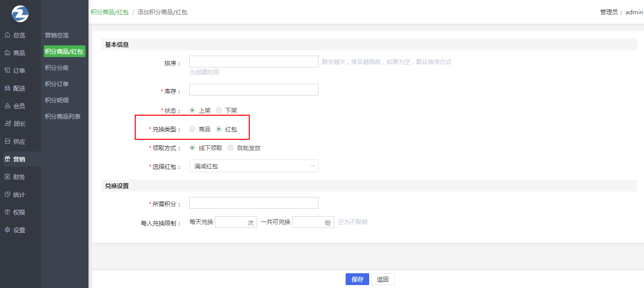Image resolution: width=644 pixels, height=288 pixels.
Task: Click 空为不限制 hint text
Action: (352, 222)
